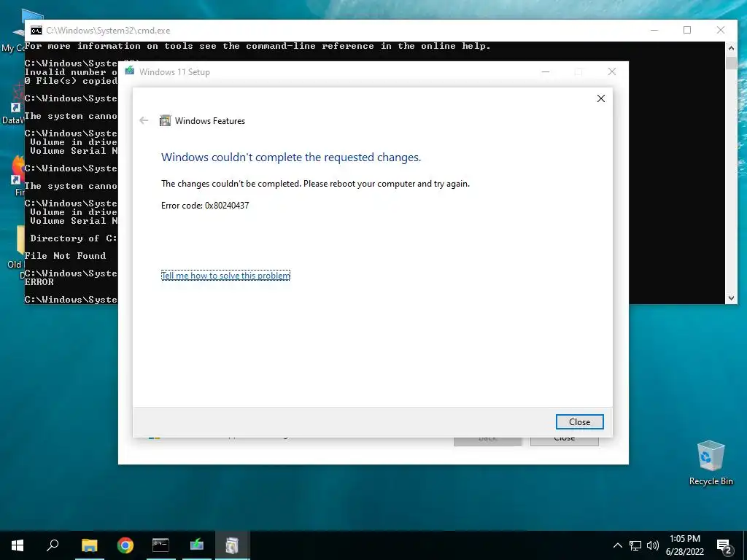This screenshot has width=747, height=560.
Task: Close the cmd.exe window
Action: pyautogui.click(x=721, y=30)
